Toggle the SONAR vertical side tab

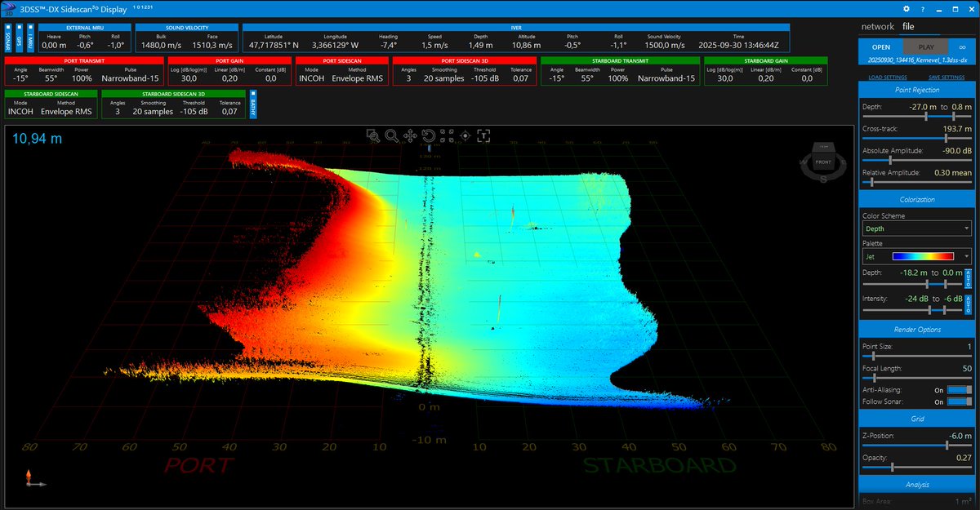click(8, 38)
